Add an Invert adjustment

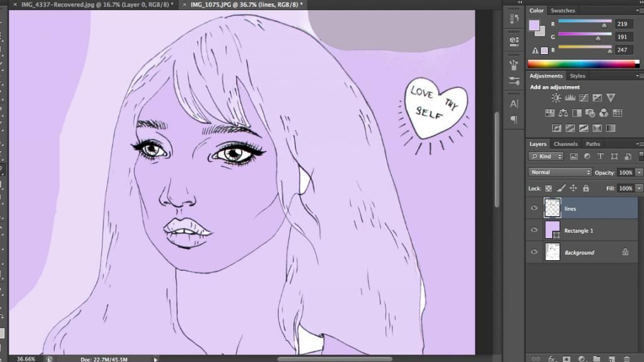point(557,128)
